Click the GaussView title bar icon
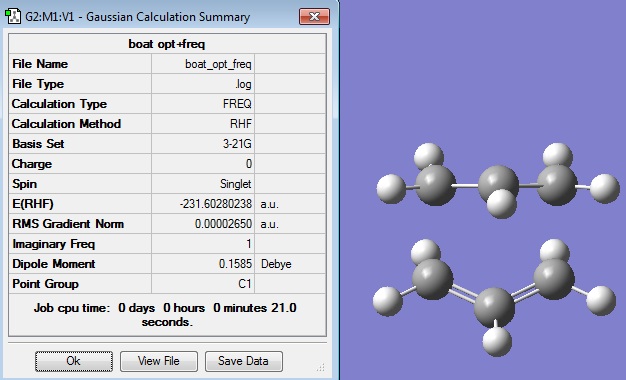Image resolution: width=626 pixels, height=380 pixels. (x=13, y=17)
